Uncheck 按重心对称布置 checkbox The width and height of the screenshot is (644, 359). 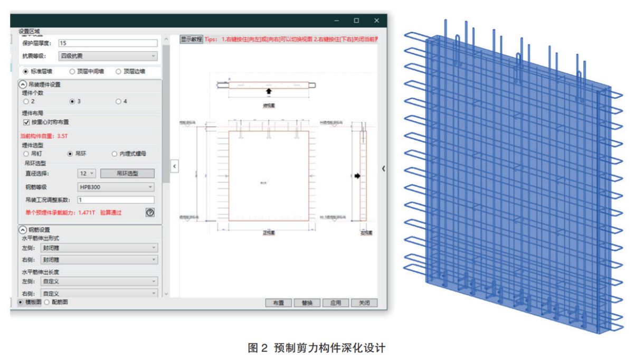tap(26, 122)
